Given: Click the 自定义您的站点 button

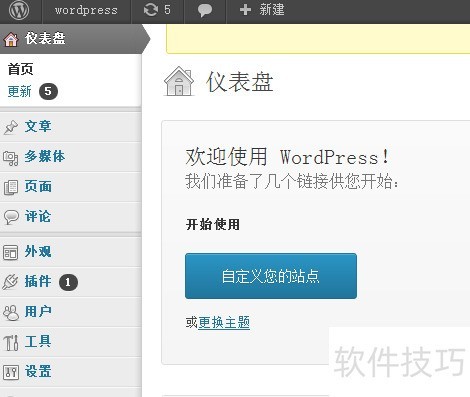Looking at the screenshot, I should pos(271,276).
